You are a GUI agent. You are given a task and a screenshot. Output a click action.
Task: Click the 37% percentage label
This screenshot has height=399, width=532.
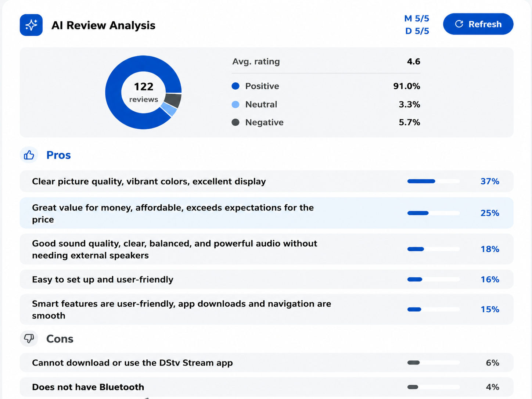tap(490, 181)
